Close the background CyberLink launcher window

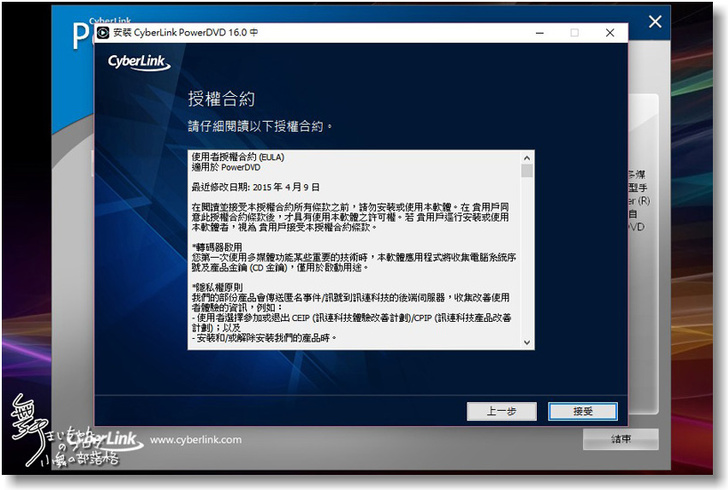pos(655,21)
